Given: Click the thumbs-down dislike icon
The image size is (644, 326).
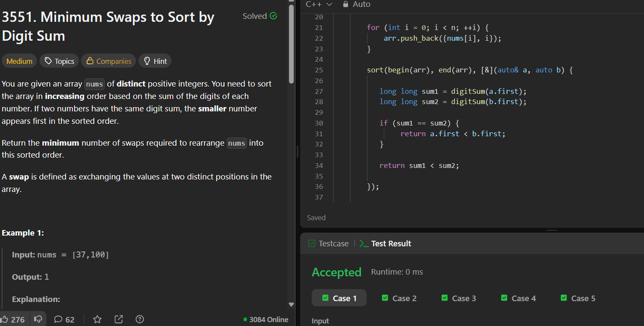Looking at the screenshot, I should pos(38,320).
